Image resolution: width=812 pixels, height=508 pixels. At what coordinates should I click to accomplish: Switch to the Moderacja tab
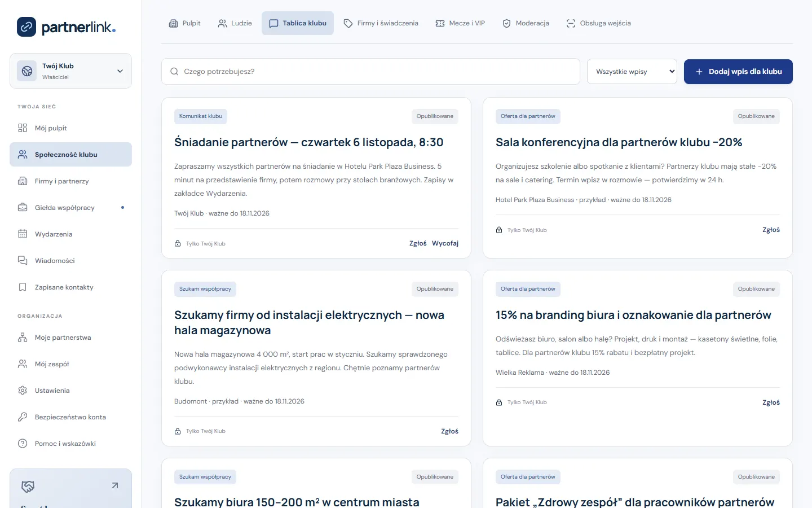tap(526, 23)
